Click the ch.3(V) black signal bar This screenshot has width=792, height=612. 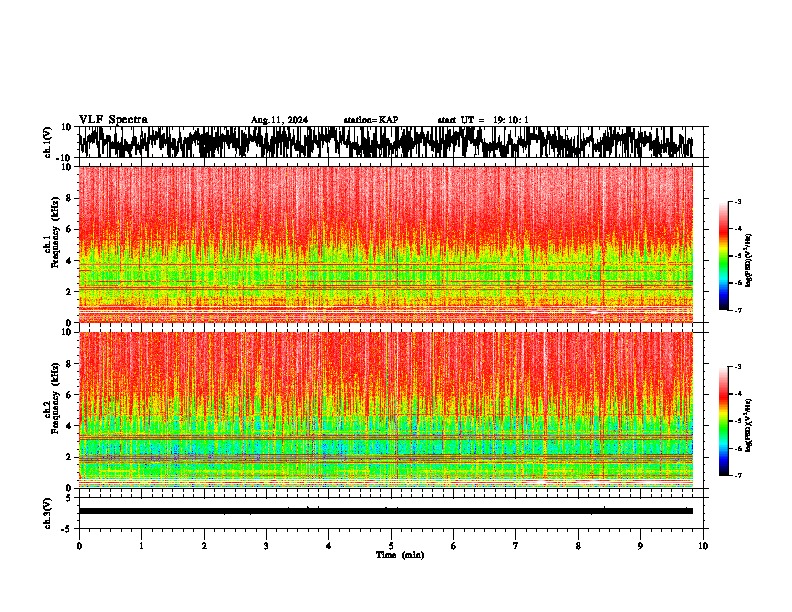point(386,511)
